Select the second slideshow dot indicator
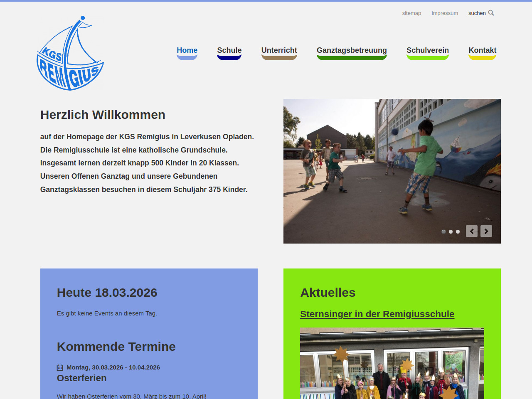 pyautogui.click(x=451, y=232)
